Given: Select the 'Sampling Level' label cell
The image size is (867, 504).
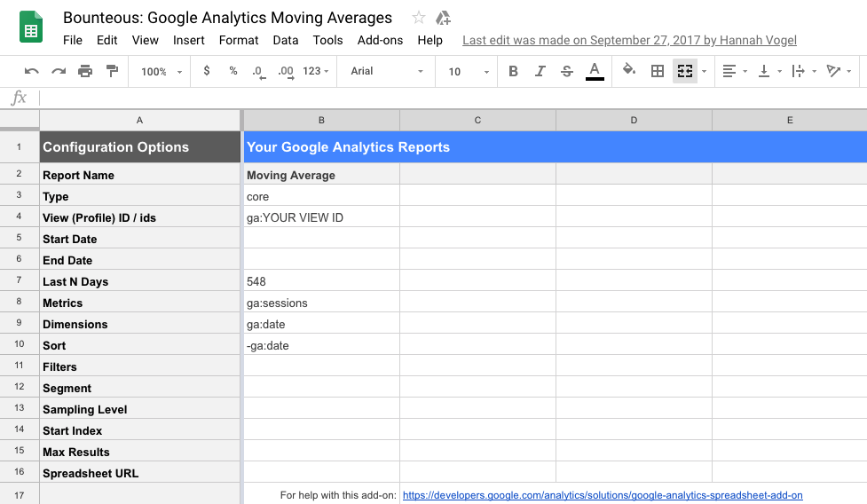Looking at the screenshot, I should point(140,410).
